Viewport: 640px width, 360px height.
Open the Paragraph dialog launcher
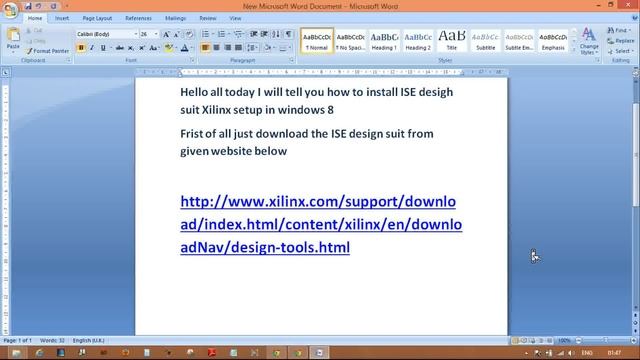point(291,60)
